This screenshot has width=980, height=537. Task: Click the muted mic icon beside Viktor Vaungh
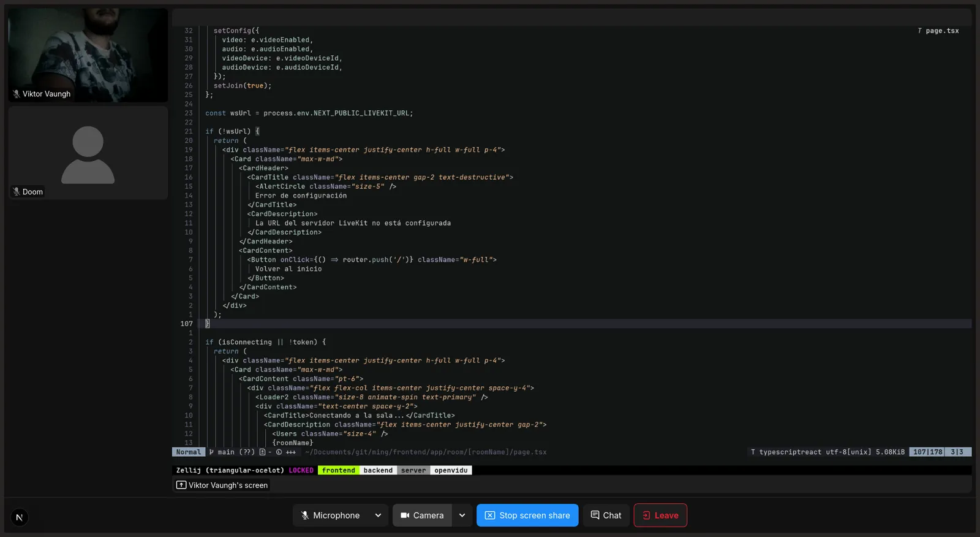pos(17,94)
